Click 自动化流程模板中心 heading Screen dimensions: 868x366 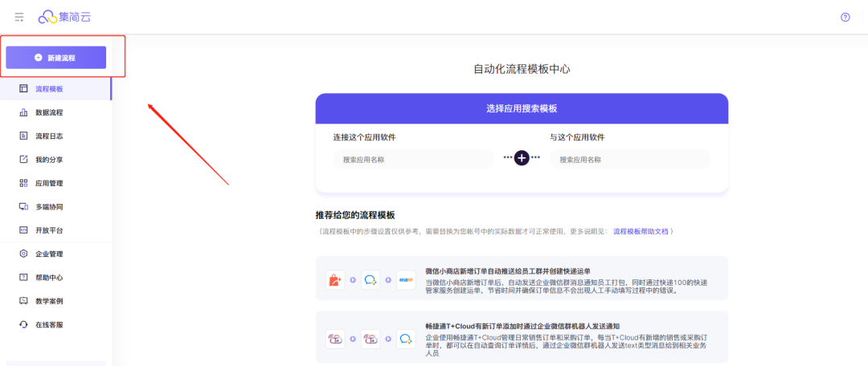[522, 69]
